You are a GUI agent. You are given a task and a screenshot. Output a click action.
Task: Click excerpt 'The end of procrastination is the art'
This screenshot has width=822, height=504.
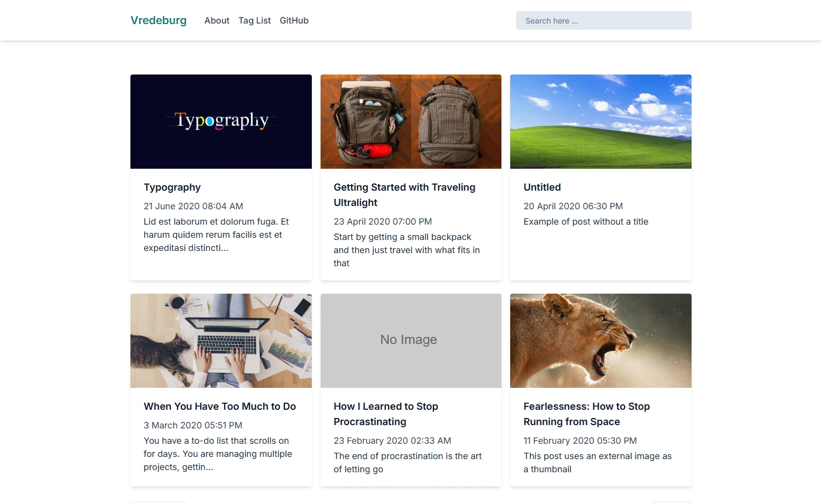(x=408, y=462)
